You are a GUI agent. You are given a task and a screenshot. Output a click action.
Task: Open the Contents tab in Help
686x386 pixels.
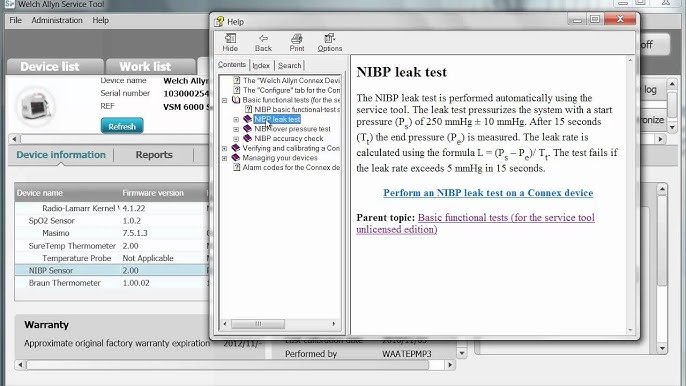pyautogui.click(x=232, y=65)
